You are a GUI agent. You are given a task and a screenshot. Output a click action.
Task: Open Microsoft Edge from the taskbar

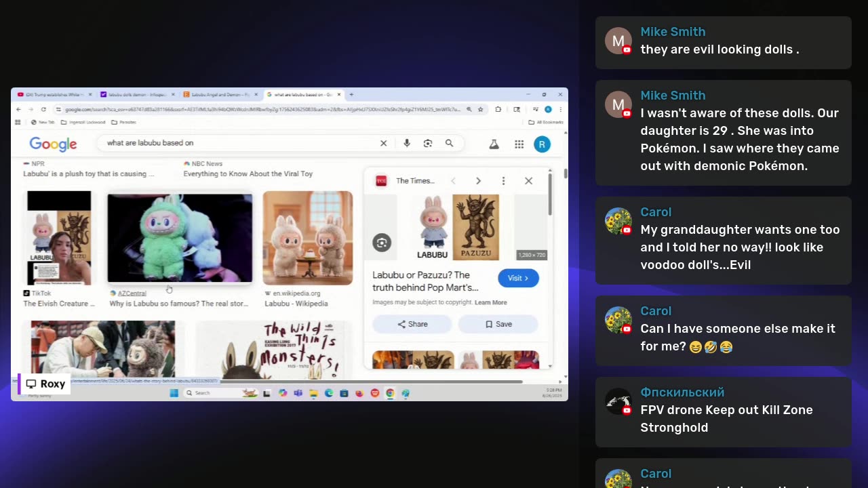click(x=329, y=393)
